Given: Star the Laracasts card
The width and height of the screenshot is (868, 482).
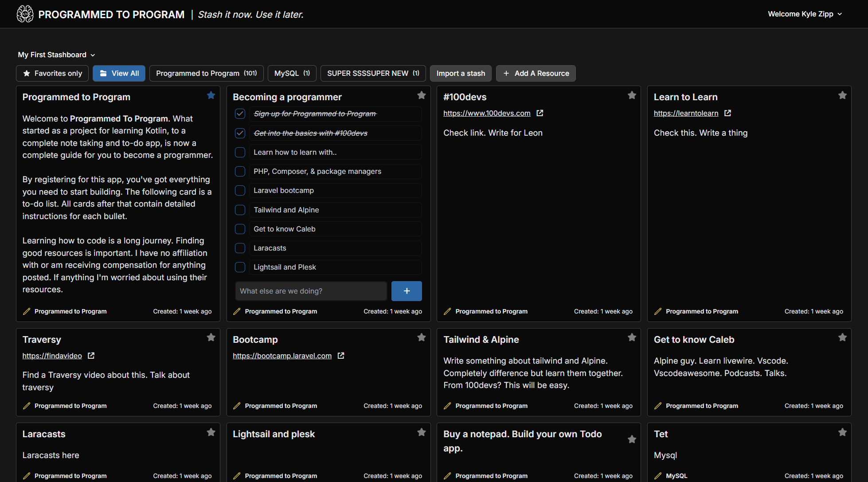Looking at the screenshot, I should click(x=211, y=432).
